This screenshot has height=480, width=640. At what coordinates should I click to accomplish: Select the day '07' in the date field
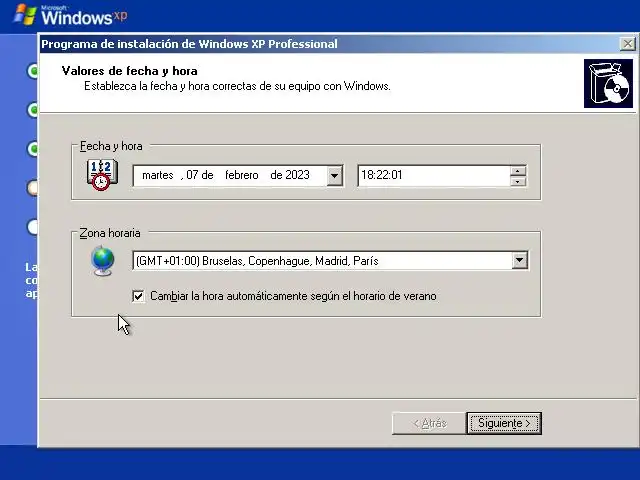click(192, 175)
